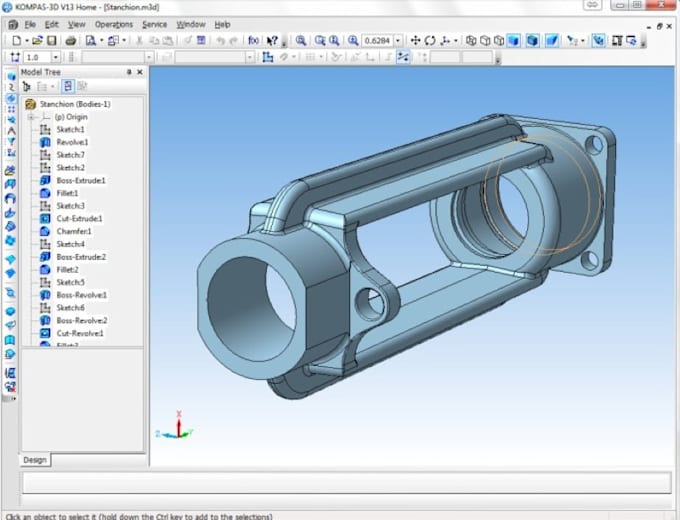Click the Variables f(x) icon
Image resolution: width=680 pixels, height=520 pixels.
253,40
